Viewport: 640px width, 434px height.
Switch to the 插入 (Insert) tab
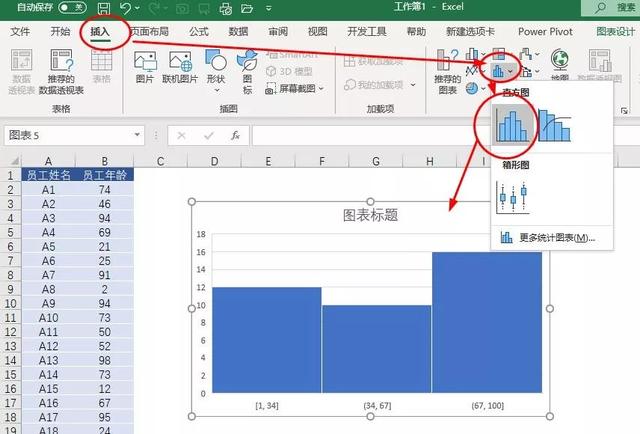pyautogui.click(x=100, y=31)
